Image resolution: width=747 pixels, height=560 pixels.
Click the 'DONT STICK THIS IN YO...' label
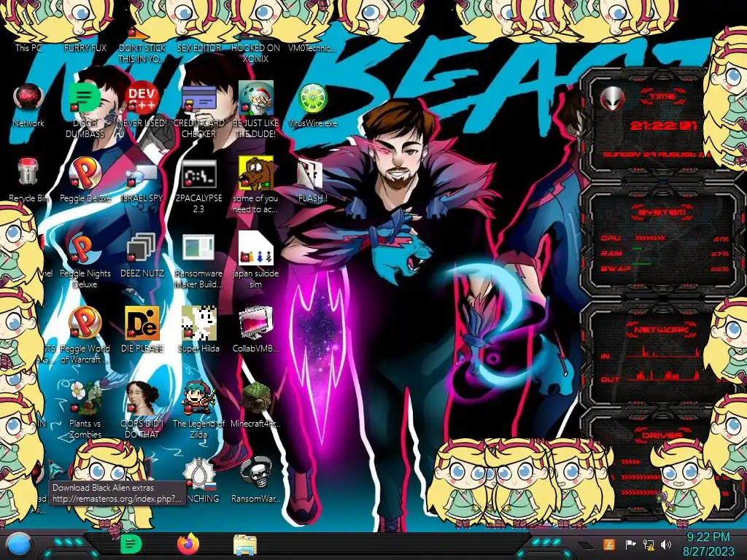pos(142,52)
